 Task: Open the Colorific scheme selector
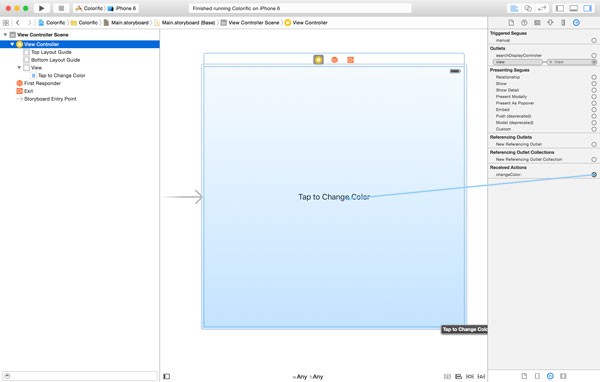click(x=90, y=8)
